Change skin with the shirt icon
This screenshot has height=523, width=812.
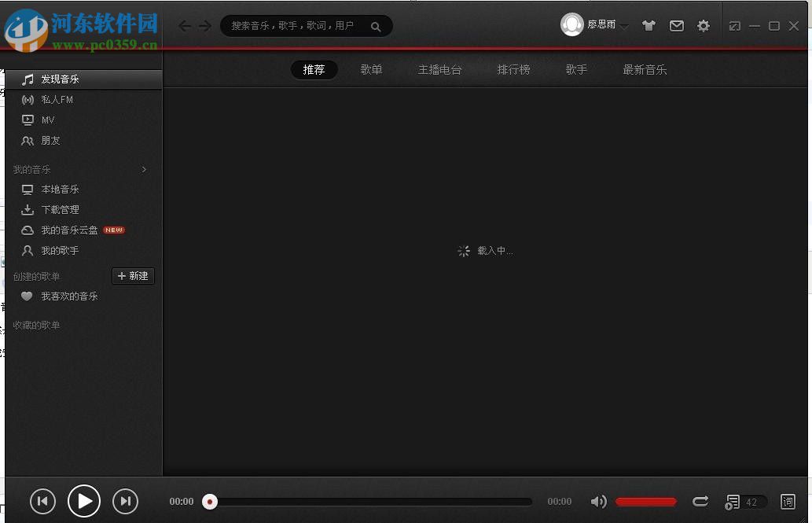pos(648,25)
